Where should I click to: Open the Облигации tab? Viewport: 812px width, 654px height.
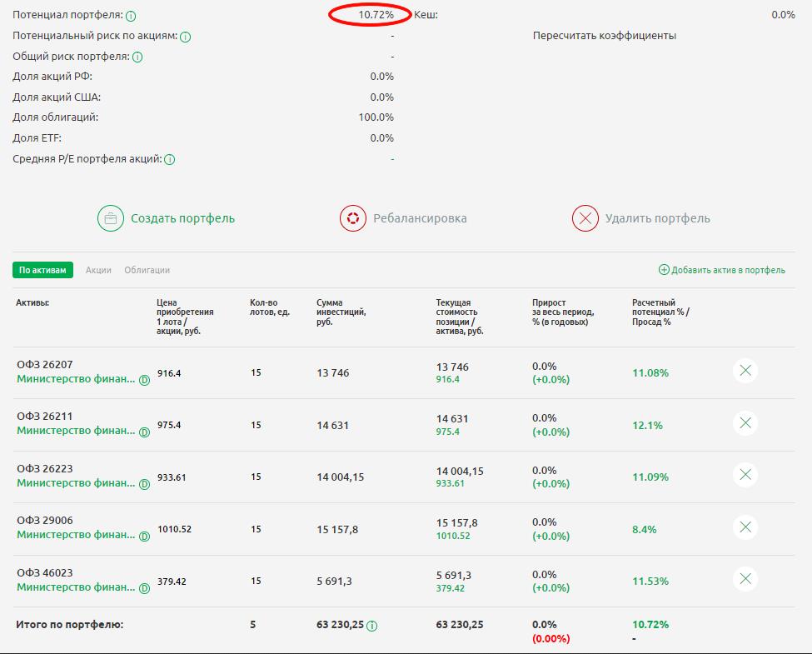[x=147, y=270]
